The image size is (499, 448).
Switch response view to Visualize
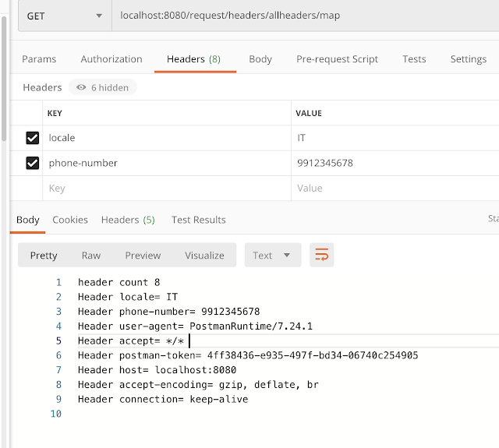pos(204,256)
